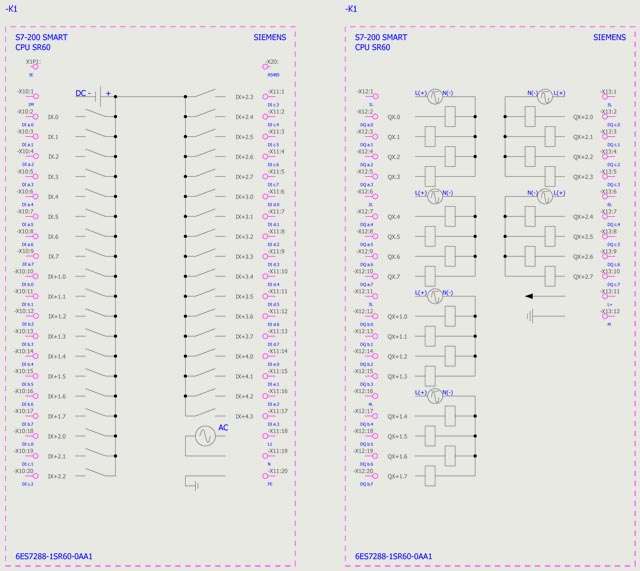Select the DC battery symbol

100,95
